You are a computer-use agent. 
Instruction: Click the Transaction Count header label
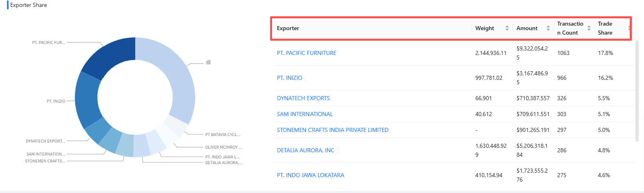570,28
